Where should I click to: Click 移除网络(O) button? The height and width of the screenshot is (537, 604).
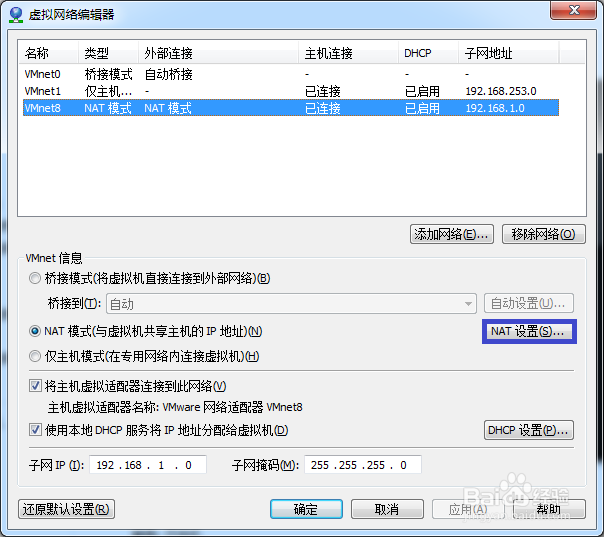click(544, 234)
